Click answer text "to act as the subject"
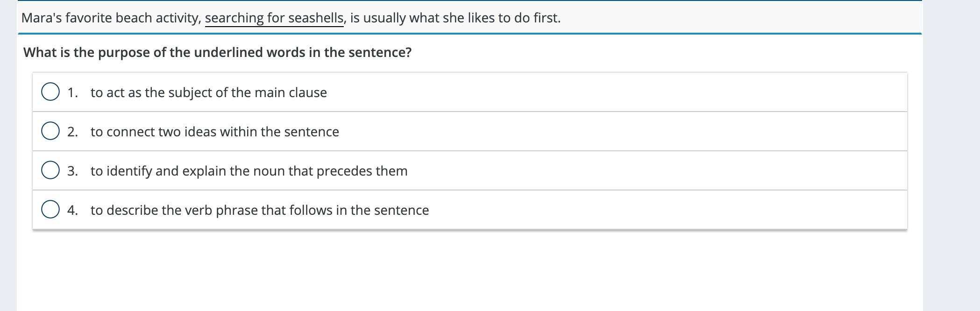 [x=208, y=92]
